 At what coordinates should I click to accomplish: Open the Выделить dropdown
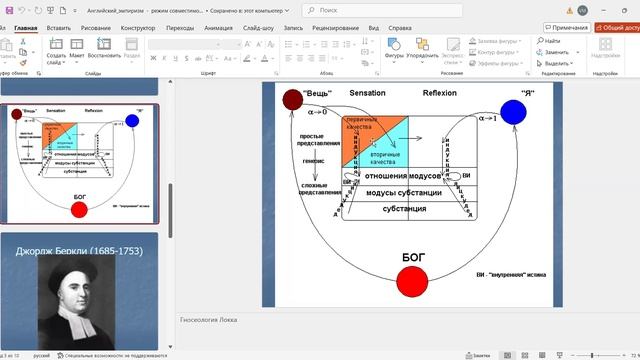tap(555, 63)
